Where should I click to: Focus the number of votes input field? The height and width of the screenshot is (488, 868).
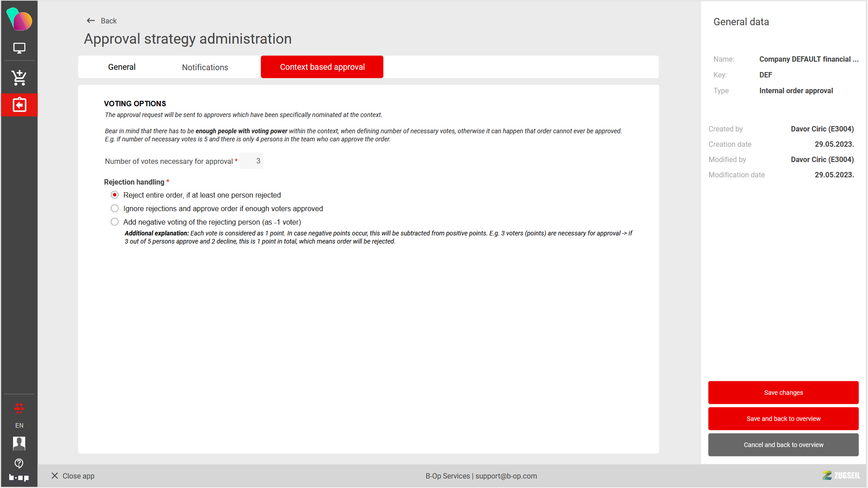(252, 161)
